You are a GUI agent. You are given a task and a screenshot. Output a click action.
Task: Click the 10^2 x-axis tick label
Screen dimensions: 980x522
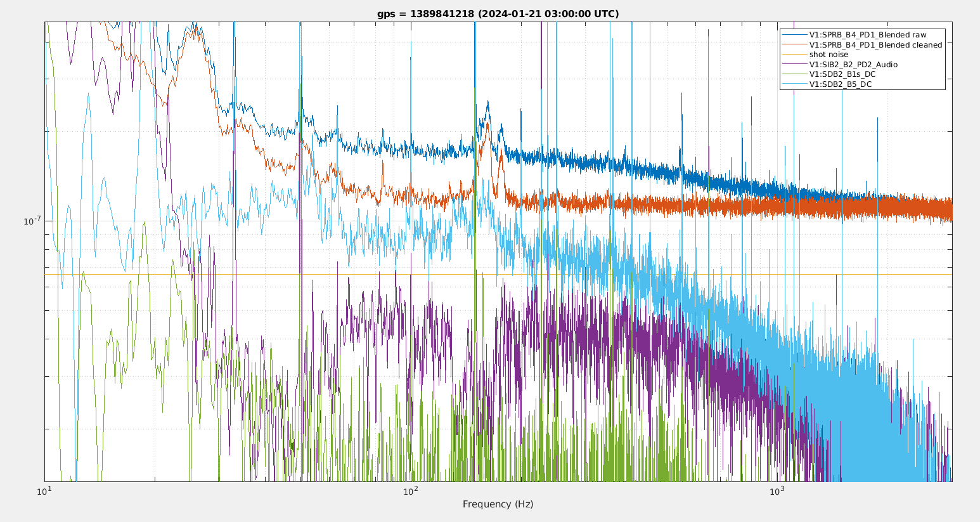[410, 490]
